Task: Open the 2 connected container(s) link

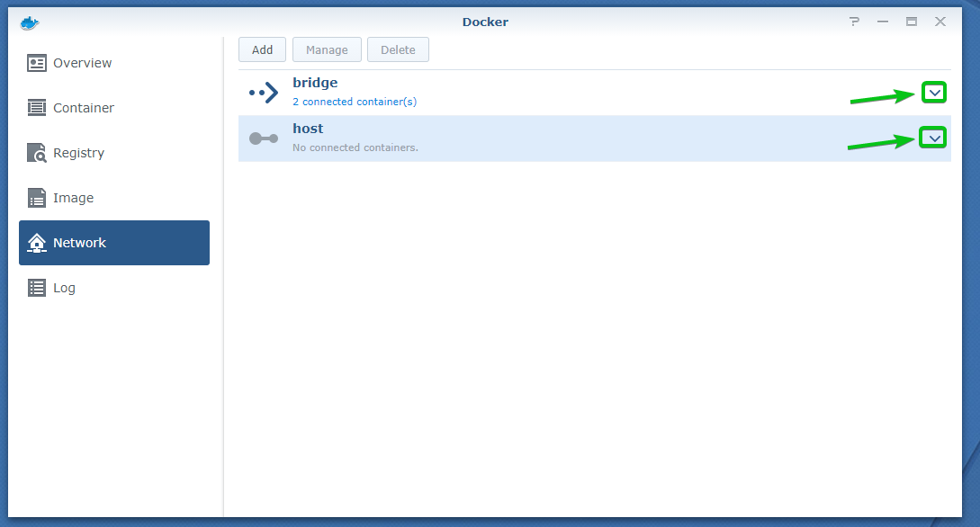Action: [x=355, y=102]
